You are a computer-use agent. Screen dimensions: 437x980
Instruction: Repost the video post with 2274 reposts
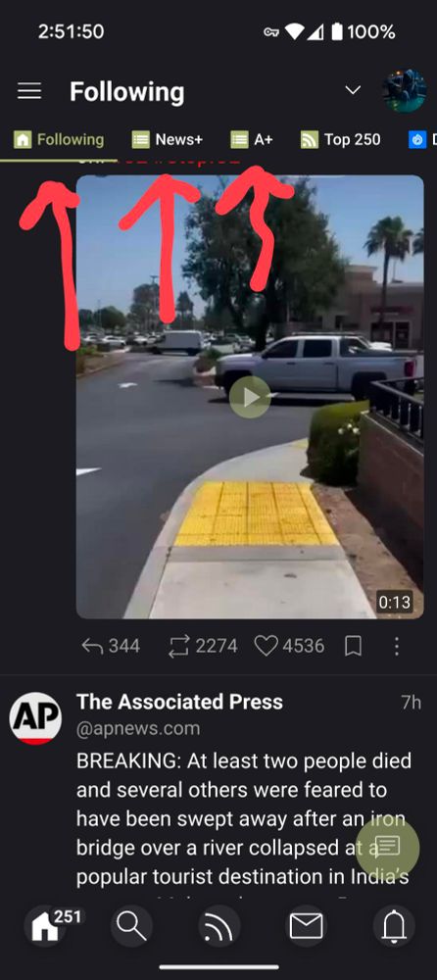tap(203, 646)
